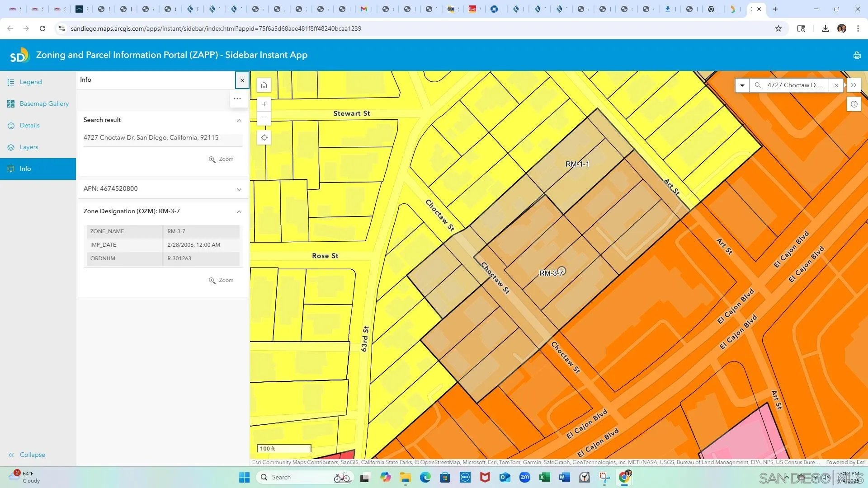Click the address search input field

[x=794, y=85]
